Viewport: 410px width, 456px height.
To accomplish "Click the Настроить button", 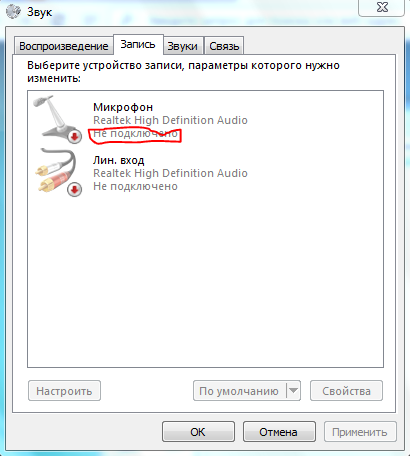I will tap(64, 390).
